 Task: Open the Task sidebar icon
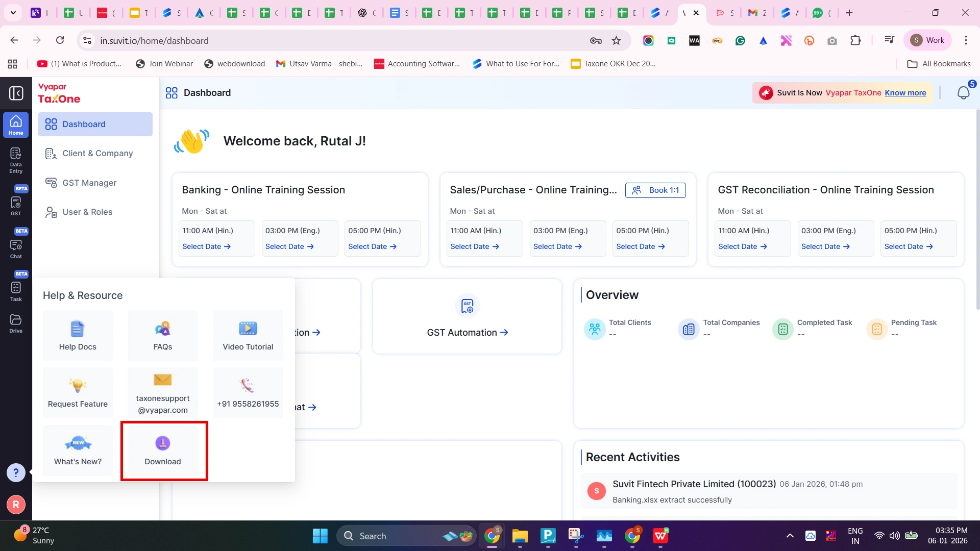(x=16, y=290)
